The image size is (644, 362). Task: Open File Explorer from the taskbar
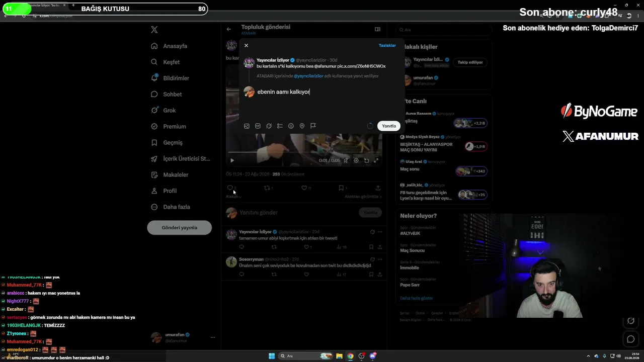(x=340, y=356)
